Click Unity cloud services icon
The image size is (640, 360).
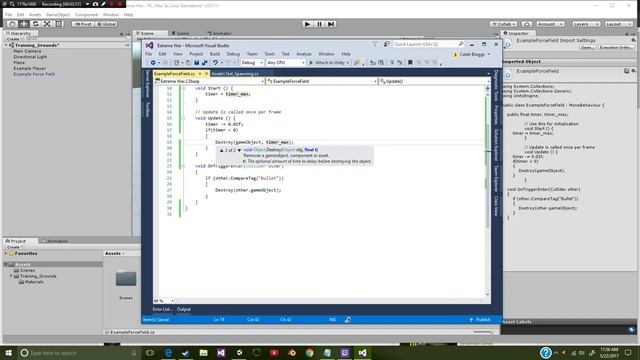click(527, 24)
